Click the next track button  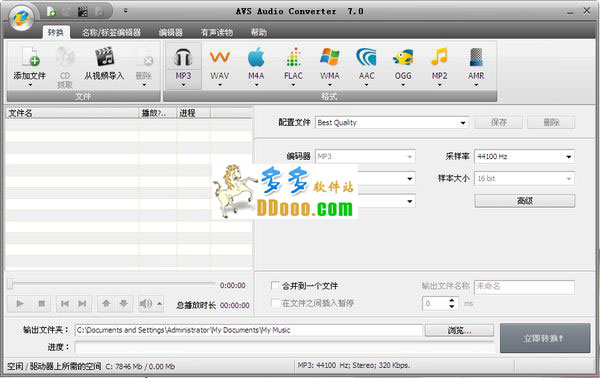82,304
